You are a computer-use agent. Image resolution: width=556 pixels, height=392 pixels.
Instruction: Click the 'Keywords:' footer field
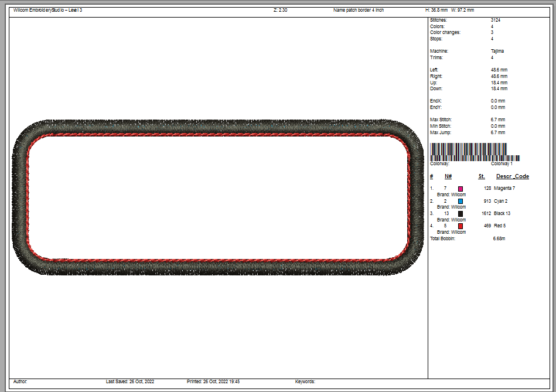[x=305, y=381]
